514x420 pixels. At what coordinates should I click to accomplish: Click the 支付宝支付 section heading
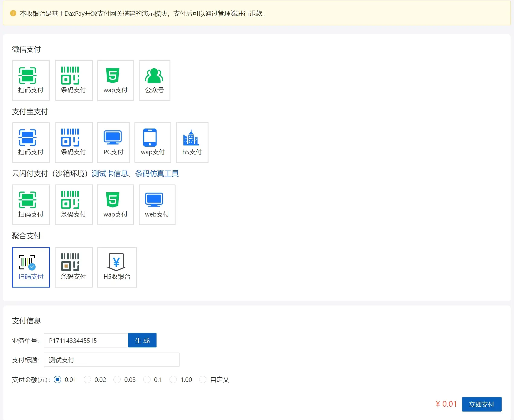pos(30,112)
